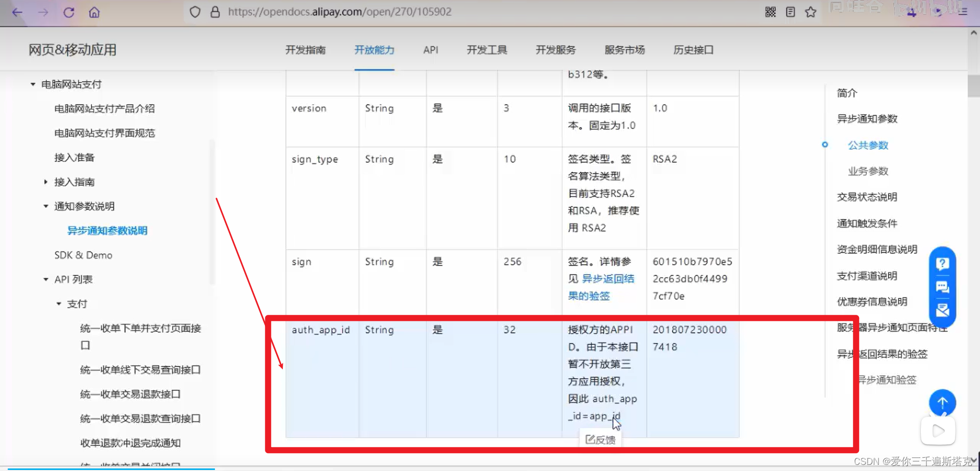Click the shield tracking protection icon
Image resolution: width=980 pixels, height=471 pixels.
(195, 12)
